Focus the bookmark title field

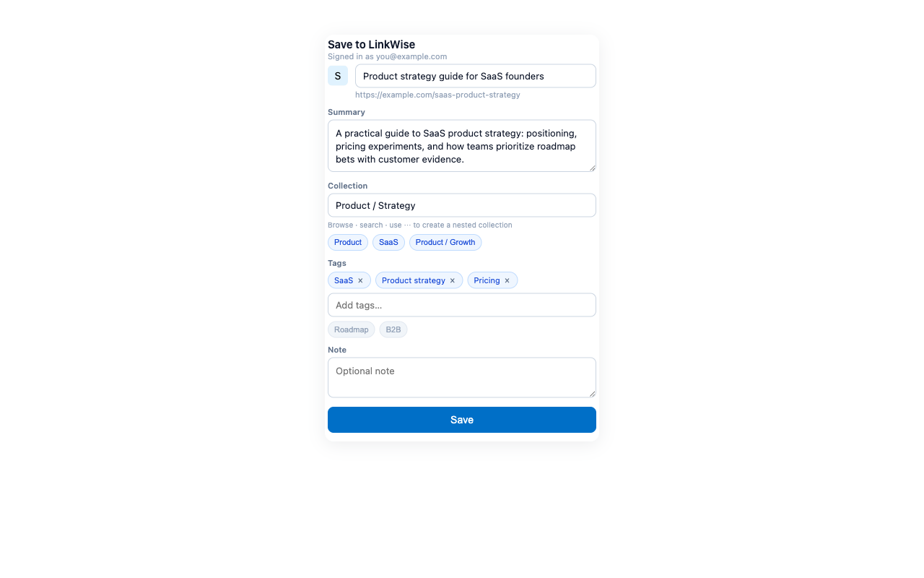point(476,76)
